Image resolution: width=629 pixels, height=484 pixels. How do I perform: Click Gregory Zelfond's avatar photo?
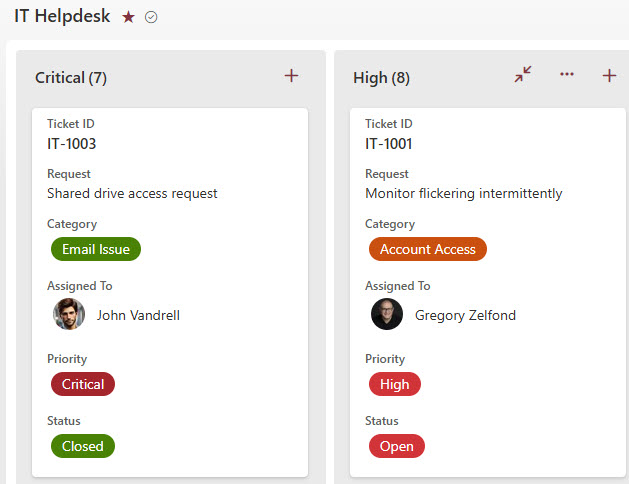(x=387, y=314)
